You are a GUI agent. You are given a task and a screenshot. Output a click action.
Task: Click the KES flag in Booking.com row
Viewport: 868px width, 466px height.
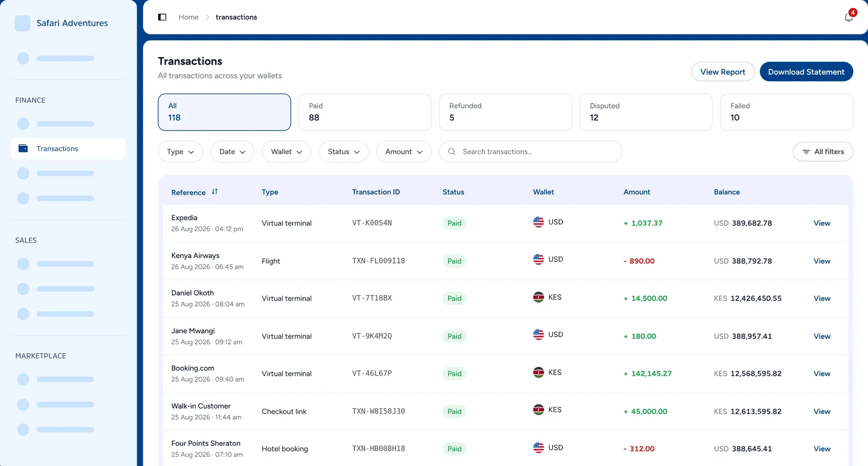click(539, 372)
